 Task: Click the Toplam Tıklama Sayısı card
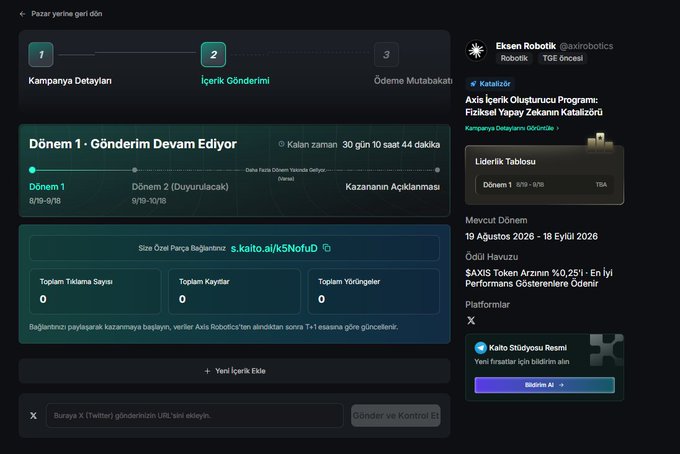pos(95,291)
